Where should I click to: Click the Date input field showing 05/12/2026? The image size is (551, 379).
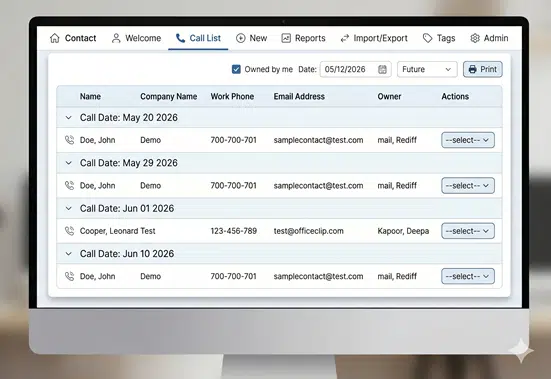pyautogui.click(x=355, y=69)
